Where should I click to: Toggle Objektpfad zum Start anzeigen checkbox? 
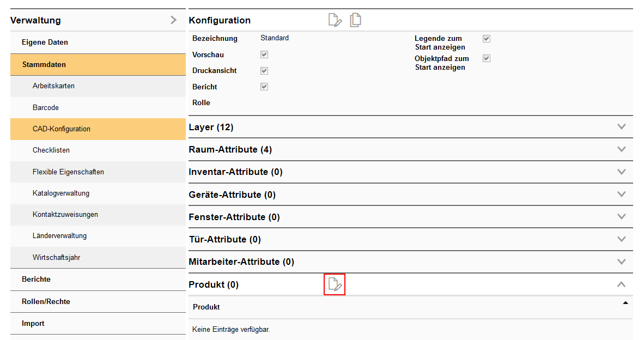(x=487, y=58)
